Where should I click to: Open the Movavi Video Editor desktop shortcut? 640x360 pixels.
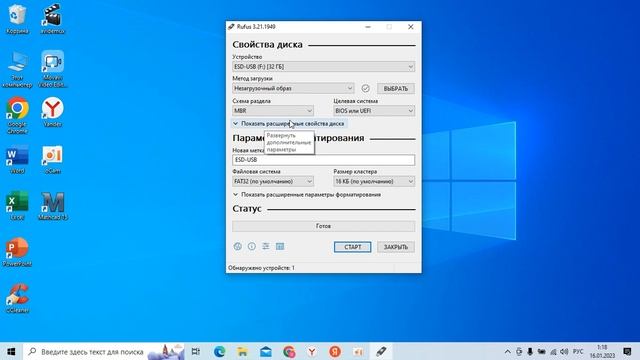click(53, 69)
